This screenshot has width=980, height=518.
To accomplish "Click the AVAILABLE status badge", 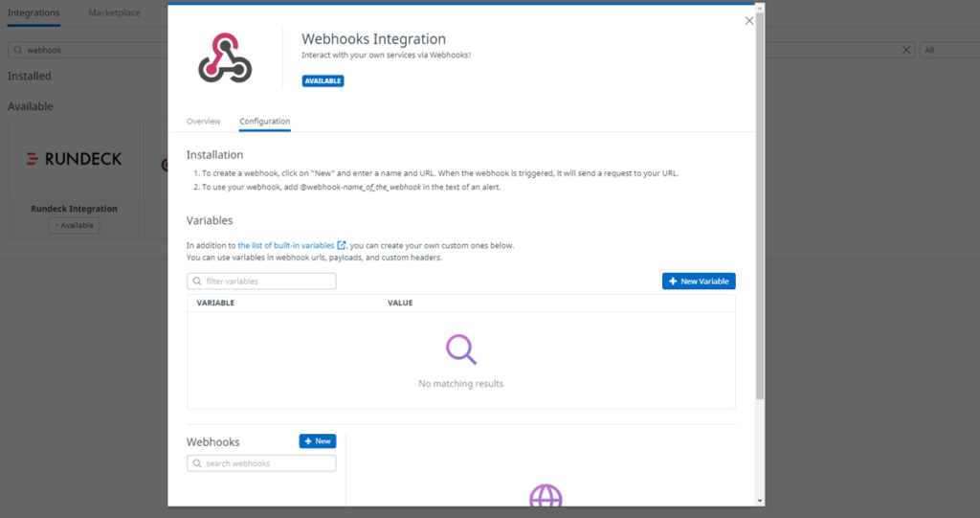I will (x=323, y=80).
